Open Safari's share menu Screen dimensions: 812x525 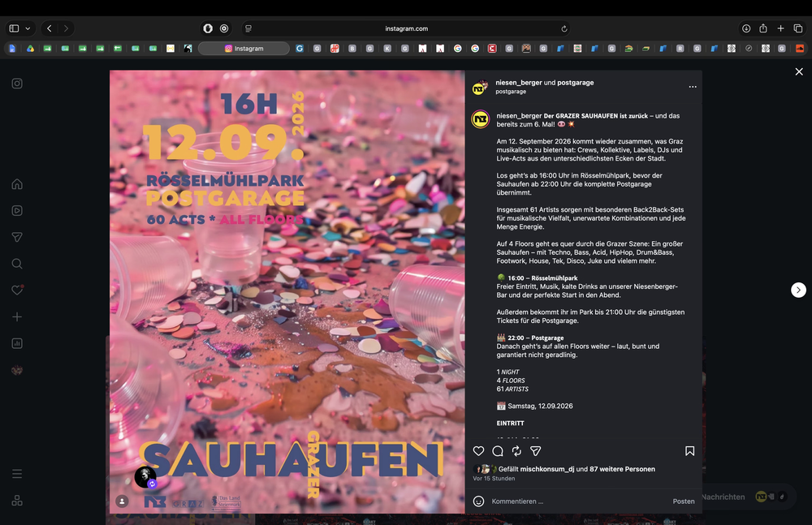pos(763,28)
